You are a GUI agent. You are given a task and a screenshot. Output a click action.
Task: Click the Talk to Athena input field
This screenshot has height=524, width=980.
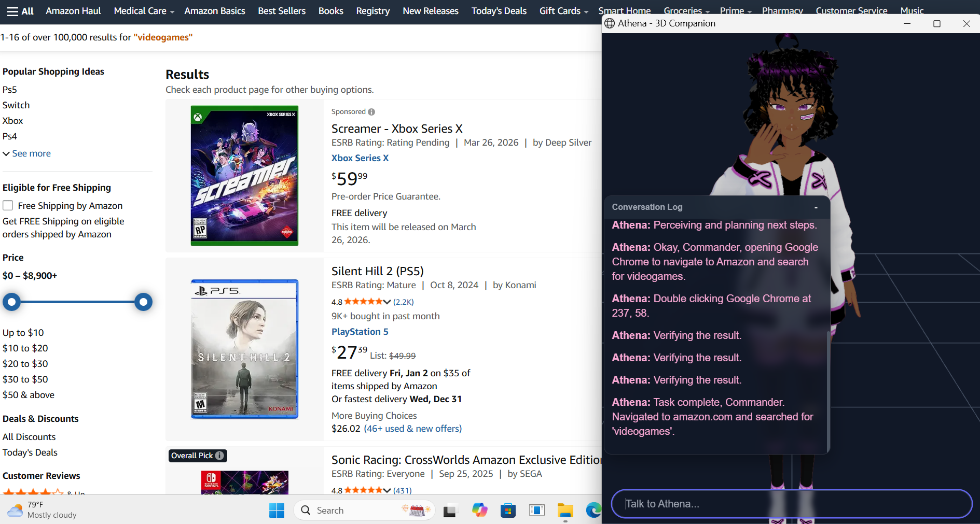tap(792, 504)
